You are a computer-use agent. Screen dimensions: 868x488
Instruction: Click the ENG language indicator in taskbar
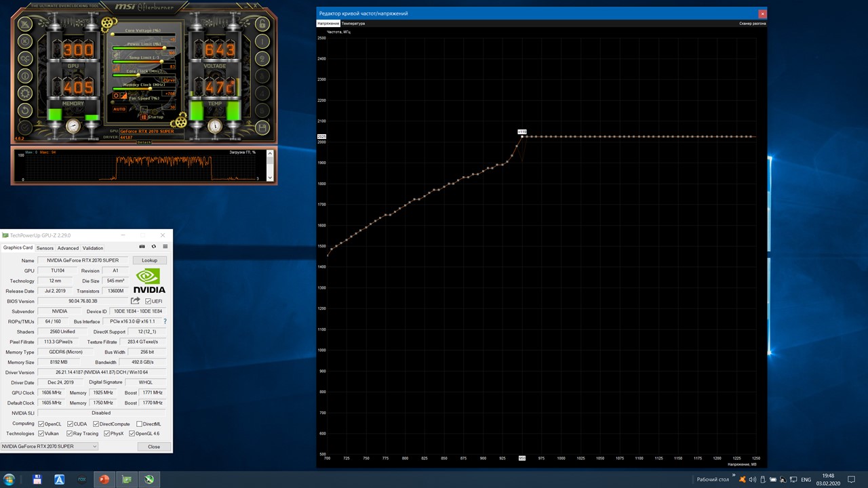pos(806,479)
